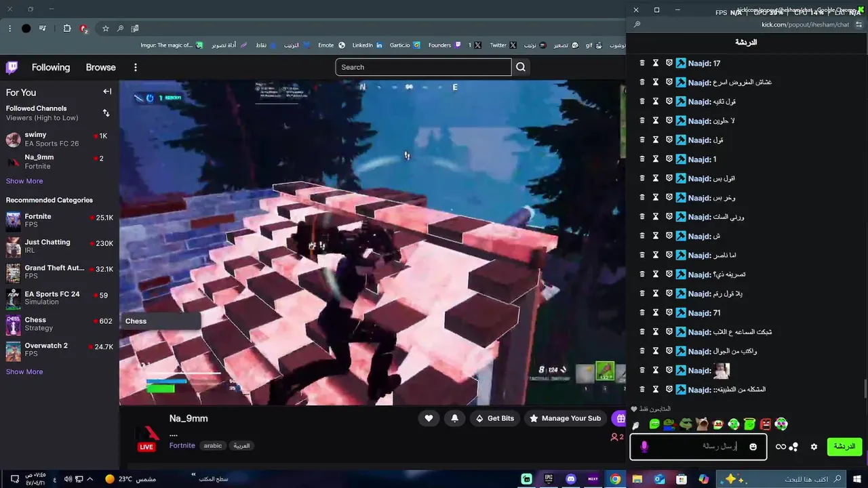Ban Naajd on message '1'
868x488 pixels.
point(669,159)
